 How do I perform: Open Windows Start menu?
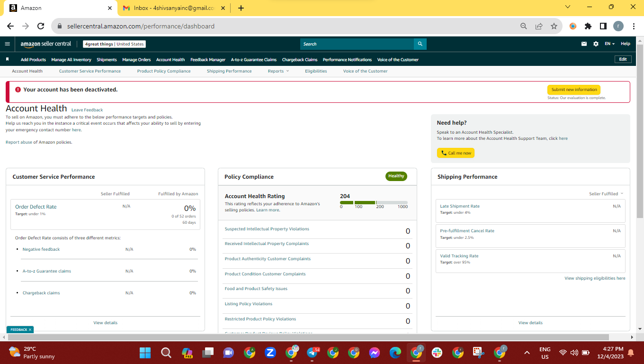[x=145, y=353]
